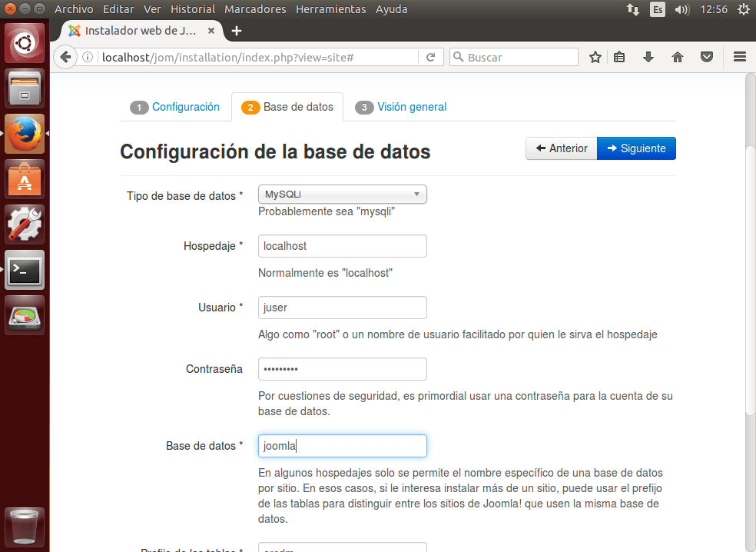Bookmark this page with the star icon
Image resolution: width=756 pixels, height=552 pixels.
point(595,58)
